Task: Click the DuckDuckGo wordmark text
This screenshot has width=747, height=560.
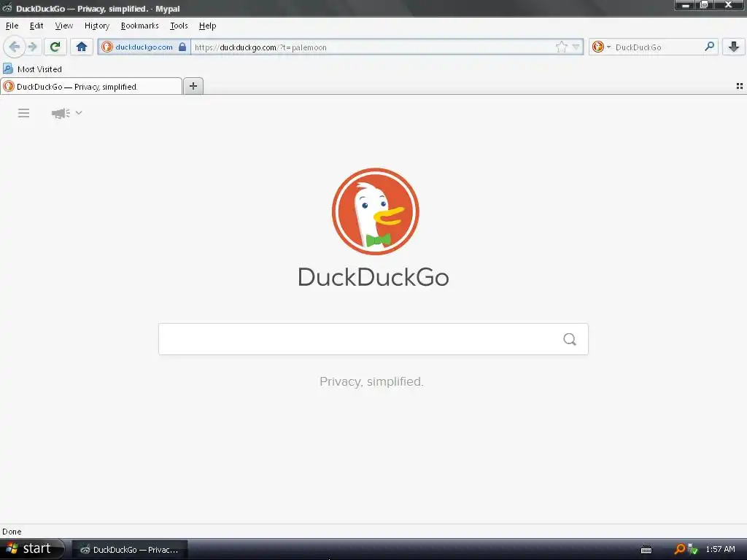Action: pyautogui.click(x=373, y=277)
